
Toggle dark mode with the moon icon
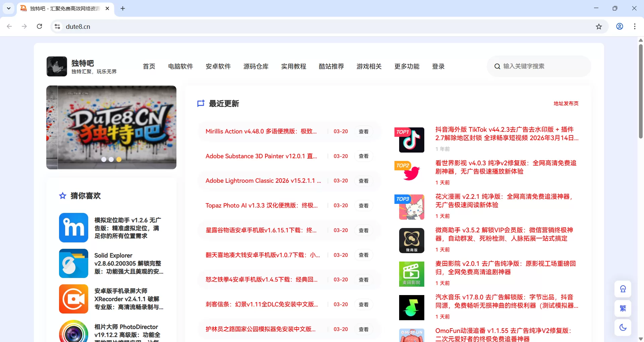pos(623,328)
